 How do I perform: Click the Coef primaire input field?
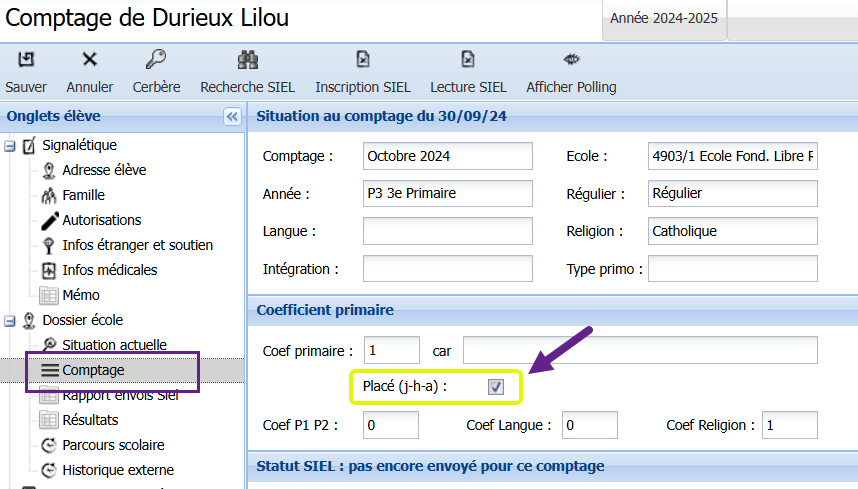(x=392, y=350)
